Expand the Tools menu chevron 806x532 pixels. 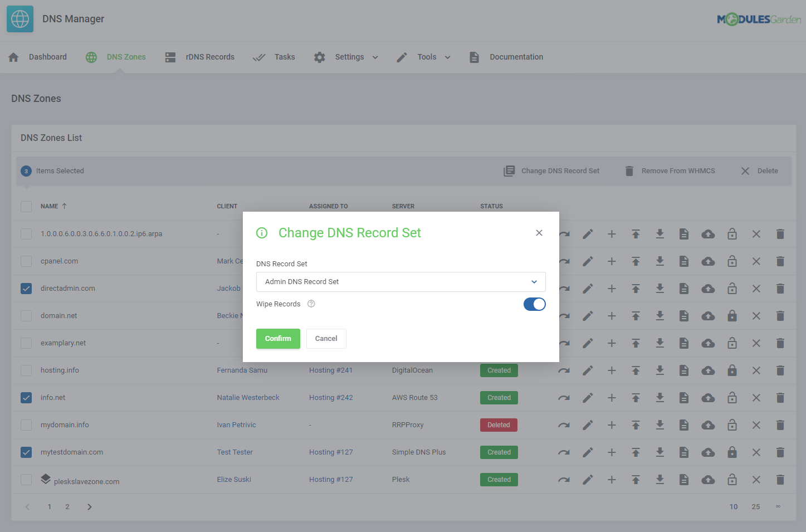[x=448, y=57]
